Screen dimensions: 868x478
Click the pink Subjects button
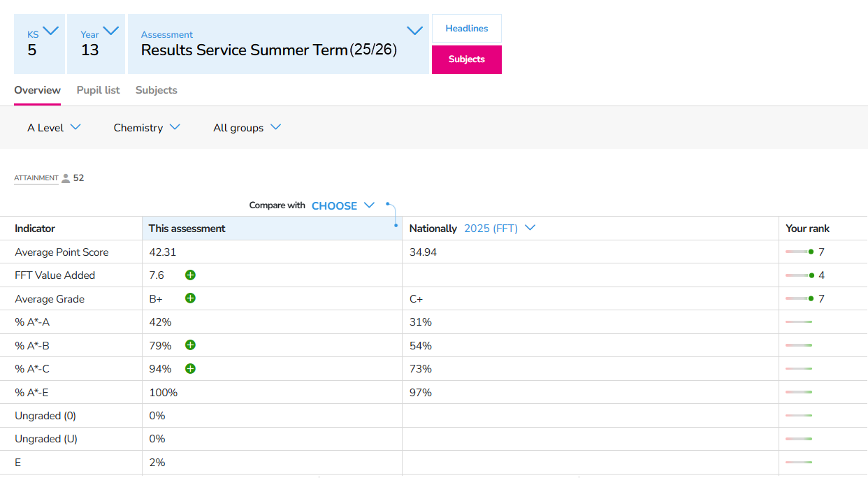(x=467, y=59)
